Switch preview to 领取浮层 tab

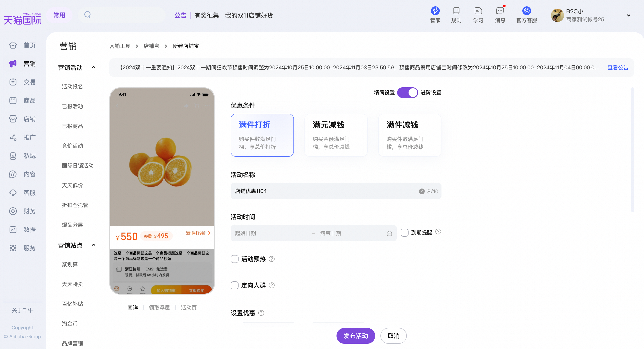point(159,308)
